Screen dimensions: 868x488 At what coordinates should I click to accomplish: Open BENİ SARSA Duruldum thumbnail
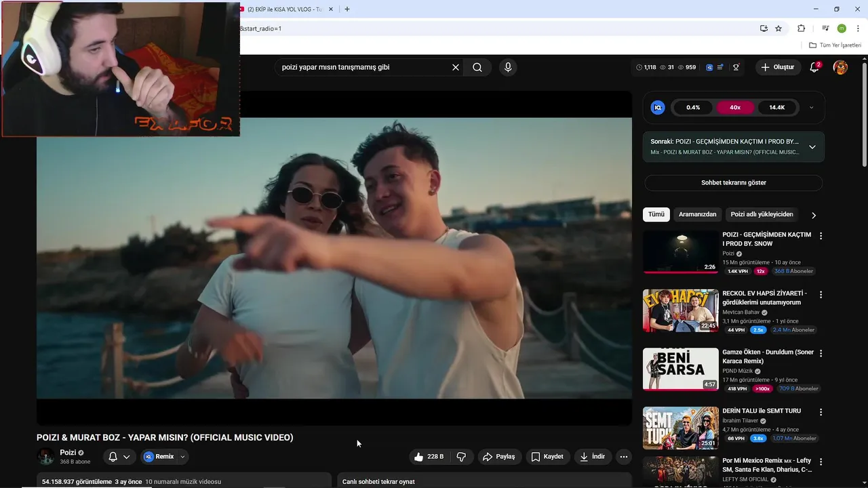pos(681,369)
